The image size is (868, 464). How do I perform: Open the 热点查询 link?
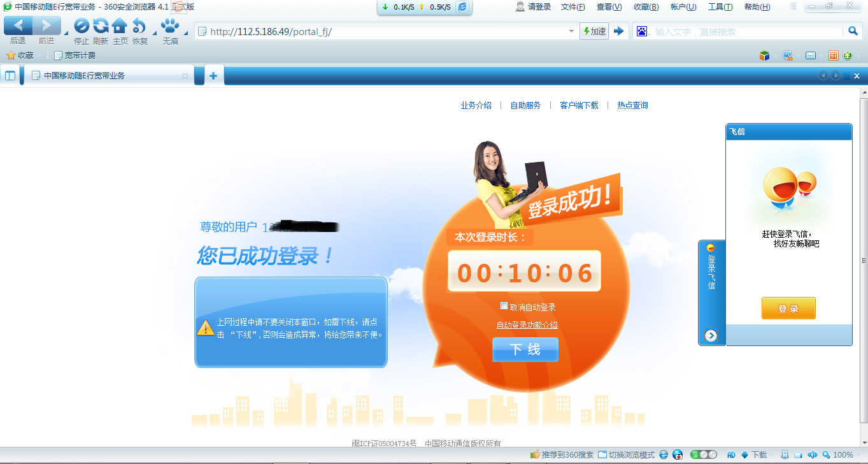[x=632, y=105]
